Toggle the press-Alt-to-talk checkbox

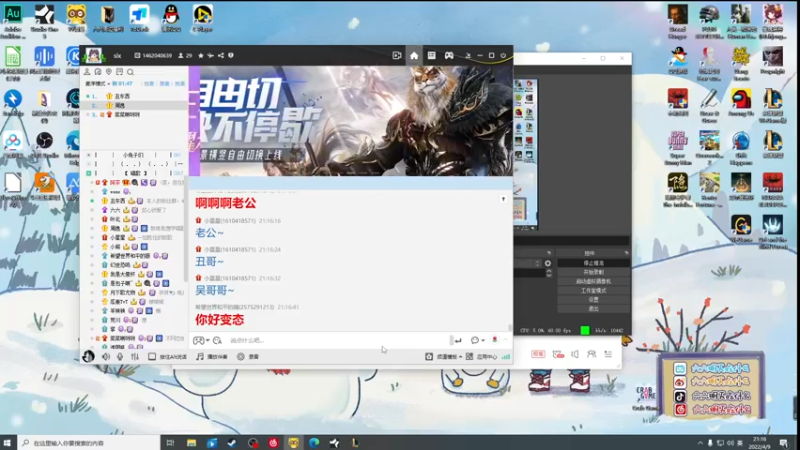click(152, 357)
